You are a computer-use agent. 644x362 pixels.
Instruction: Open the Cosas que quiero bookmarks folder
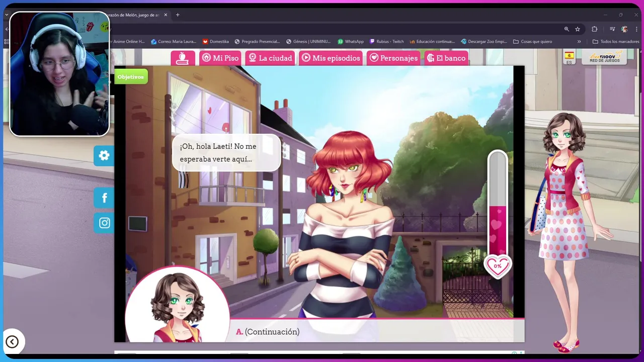click(x=533, y=42)
